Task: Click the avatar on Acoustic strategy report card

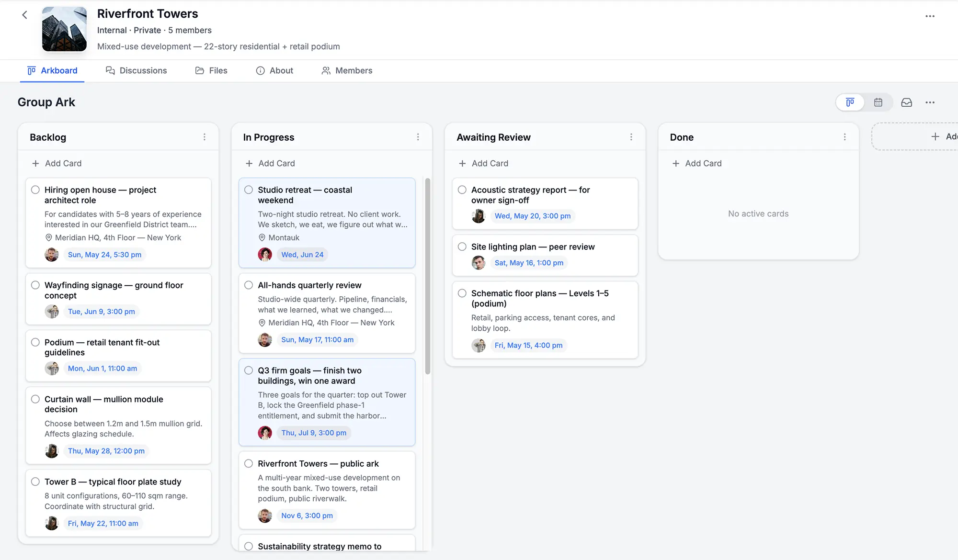Action: click(x=478, y=216)
